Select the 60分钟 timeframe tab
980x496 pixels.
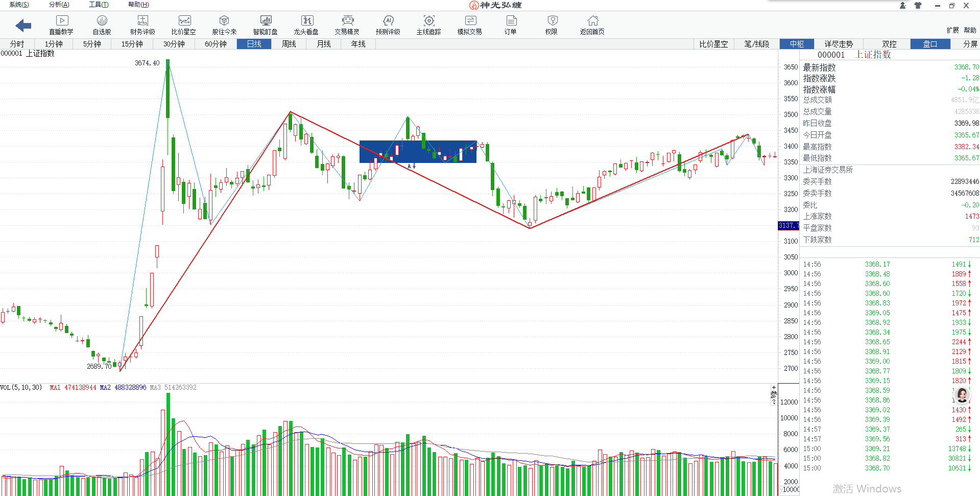click(216, 44)
